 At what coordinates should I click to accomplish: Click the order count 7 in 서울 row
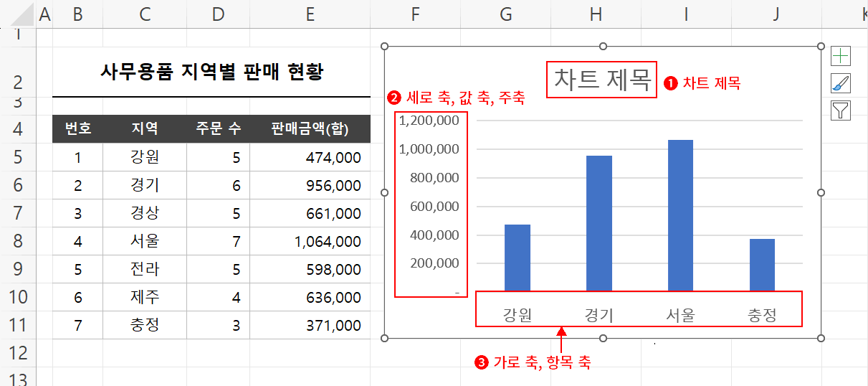click(x=219, y=241)
